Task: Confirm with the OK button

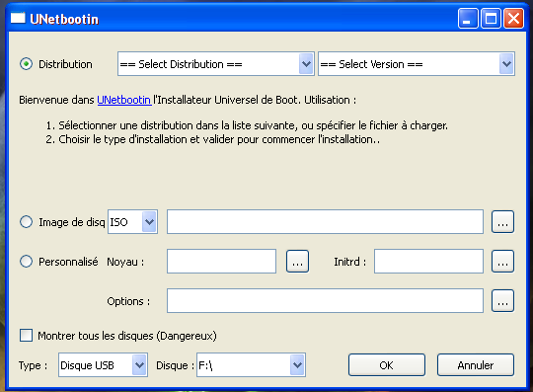Action: pos(387,364)
